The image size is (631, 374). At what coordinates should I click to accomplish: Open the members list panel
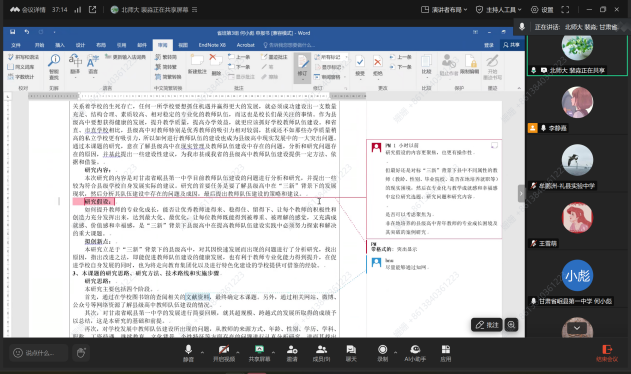click(321, 353)
